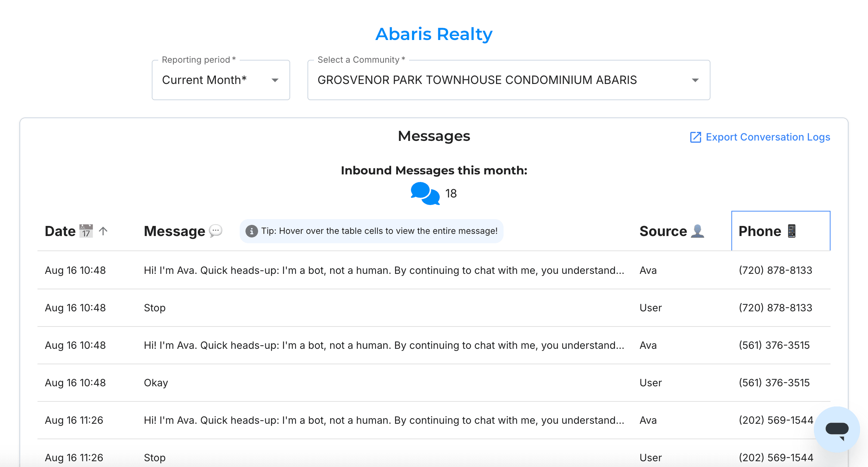This screenshot has width=868, height=467.
Task: Expand the Select a Community dropdown arrow
Action: 695,80
